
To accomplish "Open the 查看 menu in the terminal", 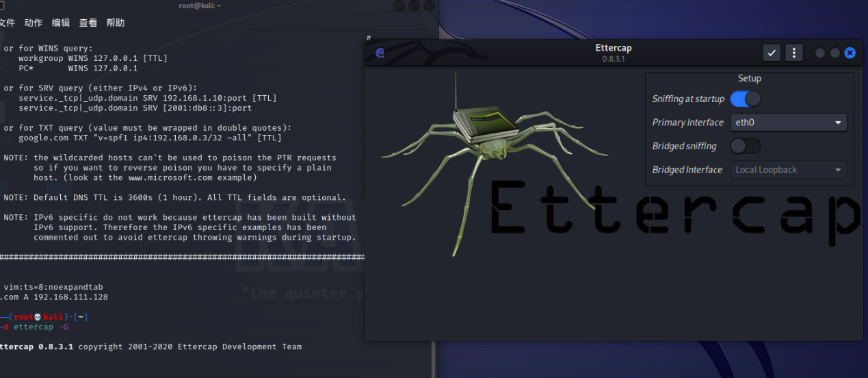I will coord(88,23).
